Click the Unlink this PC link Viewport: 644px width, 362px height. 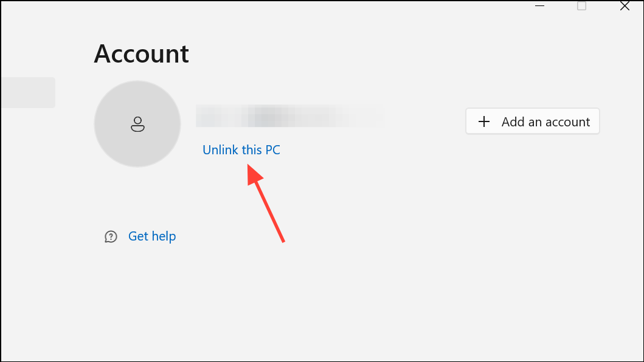point(241,150)
